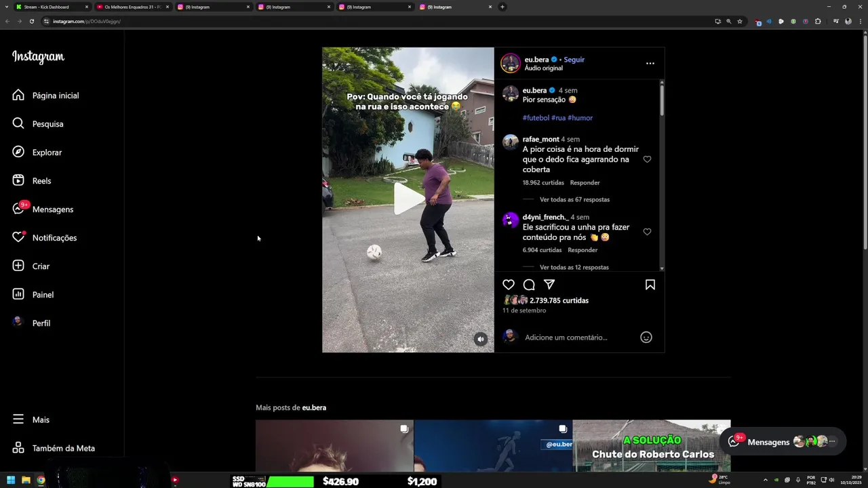Open the Chrome three-dot menu

(860, 21)
